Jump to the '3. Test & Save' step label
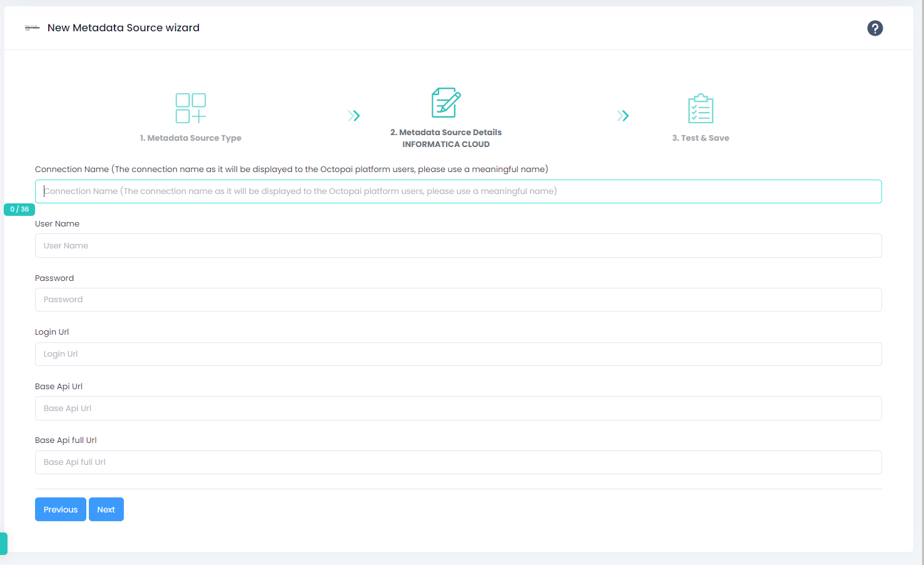 click(701, 138)
